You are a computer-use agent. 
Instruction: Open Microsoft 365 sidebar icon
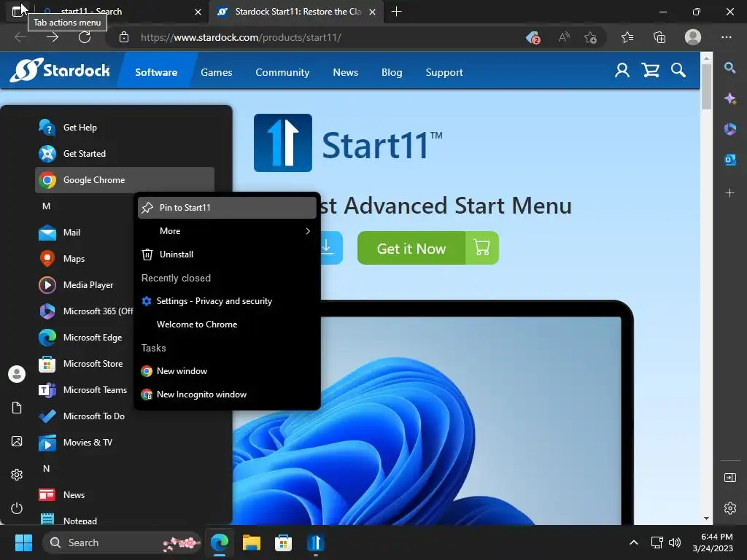point(729,129)
